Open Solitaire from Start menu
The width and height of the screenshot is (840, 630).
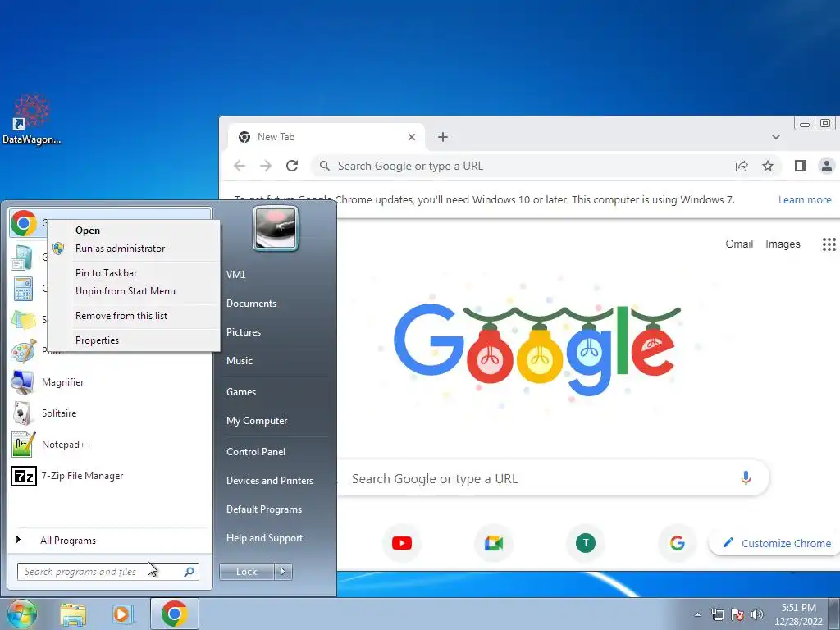[x=59, y=413]
